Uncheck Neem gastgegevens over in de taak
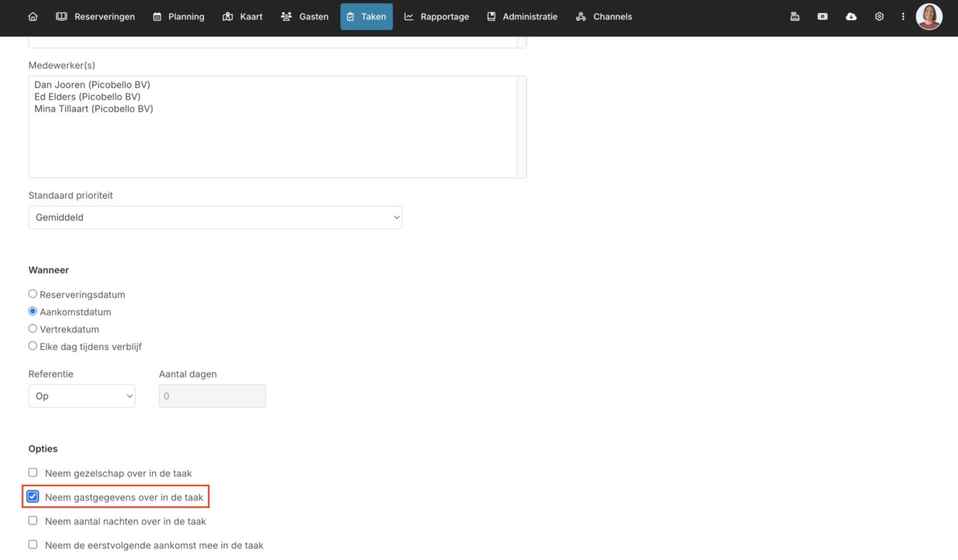This screenshot has width=958, height=560. 33,496
